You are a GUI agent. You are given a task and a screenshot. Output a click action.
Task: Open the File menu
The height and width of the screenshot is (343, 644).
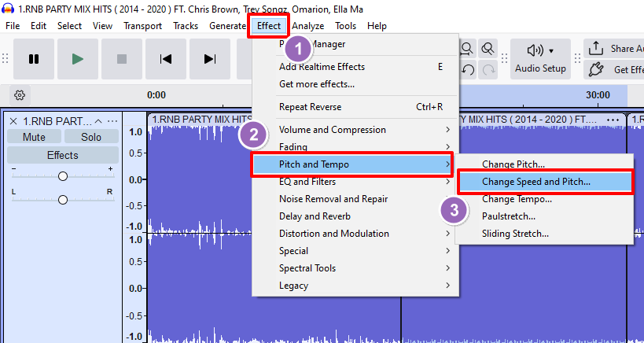(13, 26)
